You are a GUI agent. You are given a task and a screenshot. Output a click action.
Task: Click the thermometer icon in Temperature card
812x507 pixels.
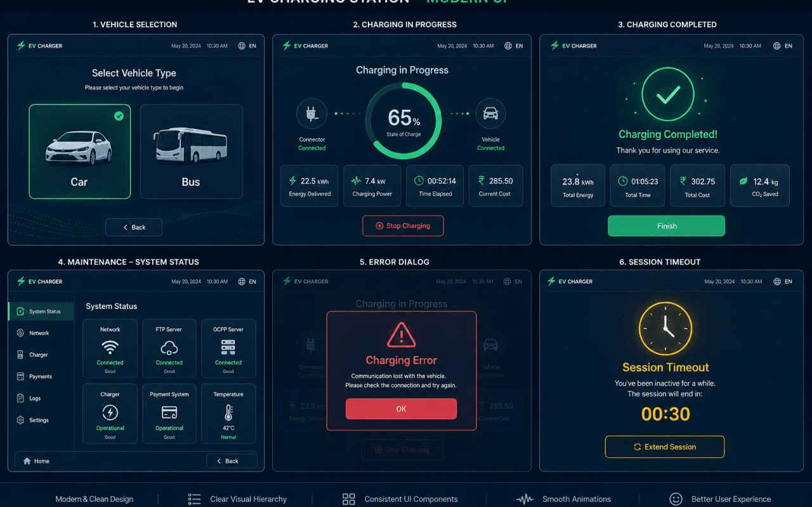pyautogui.click(x=228, y=412)
